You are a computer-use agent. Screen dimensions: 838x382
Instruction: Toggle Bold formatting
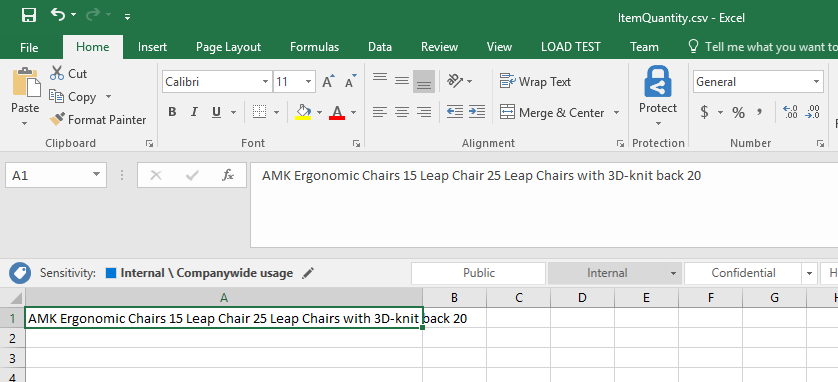coord(172,112)
